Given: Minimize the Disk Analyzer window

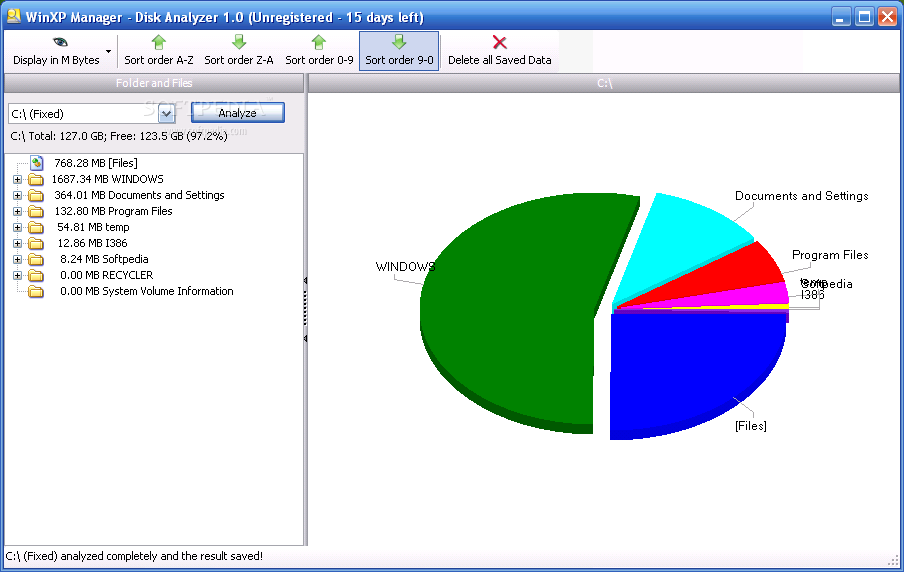Looking at the screenshot, I should [x=841, y=17].
